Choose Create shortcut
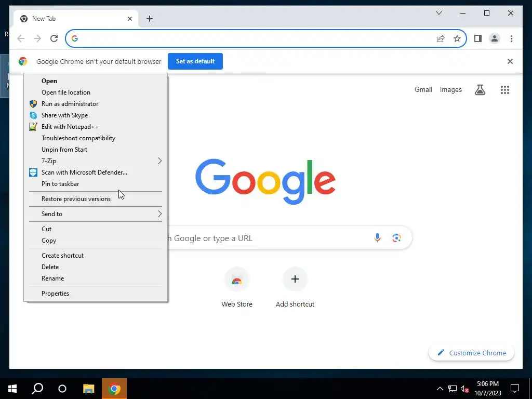Viewport: 532px width, 399px height. (x=96, y=256)
